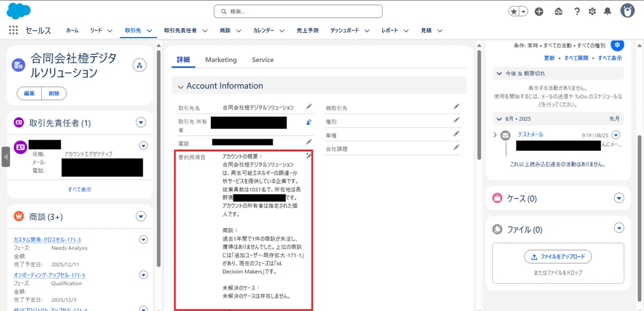Open the ファイル (0) related list menu

coord(619,229)
